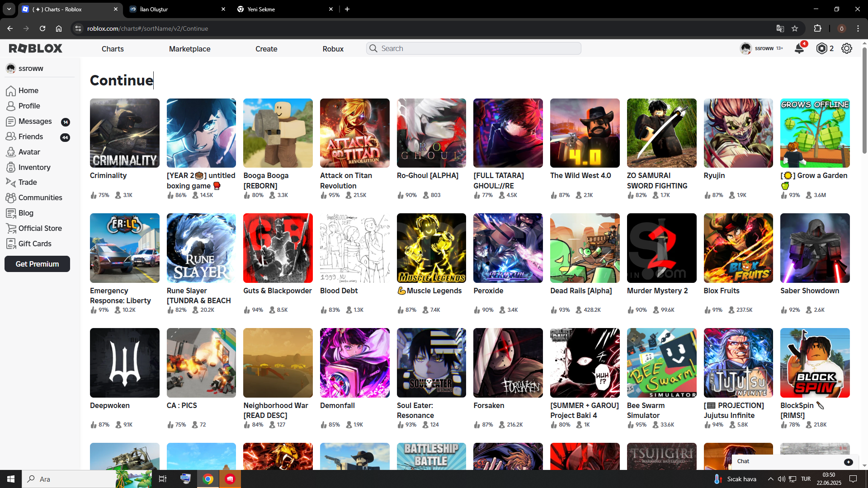Expand the tab search dropdown arrow
Image resolution: width=868 pixels, height=488 pixels.
click(x=9, y=9)
